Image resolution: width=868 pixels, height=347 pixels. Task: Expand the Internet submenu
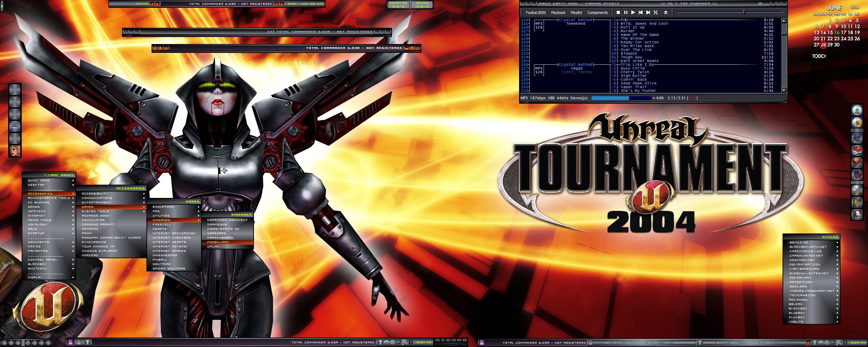[x=48, y=216]
